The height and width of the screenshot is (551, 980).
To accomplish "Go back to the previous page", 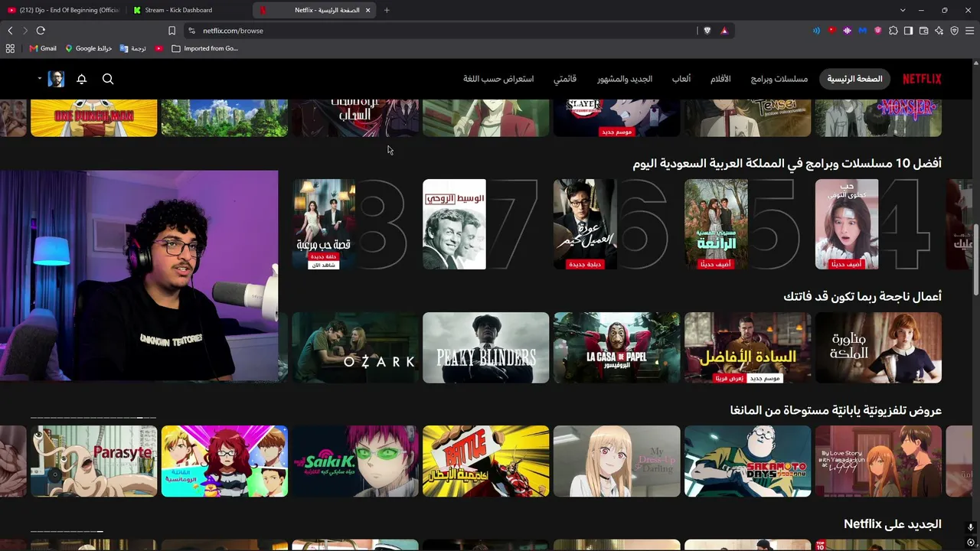I will (x=10, y=31).
